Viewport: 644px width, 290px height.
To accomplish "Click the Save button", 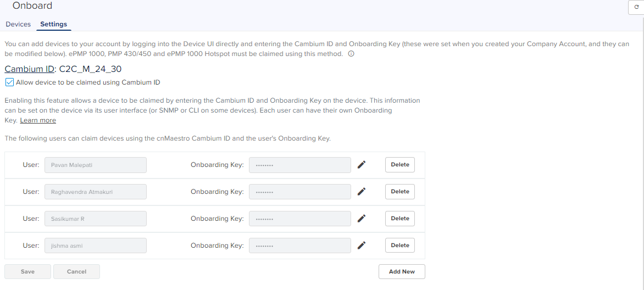I will [27, 271].
